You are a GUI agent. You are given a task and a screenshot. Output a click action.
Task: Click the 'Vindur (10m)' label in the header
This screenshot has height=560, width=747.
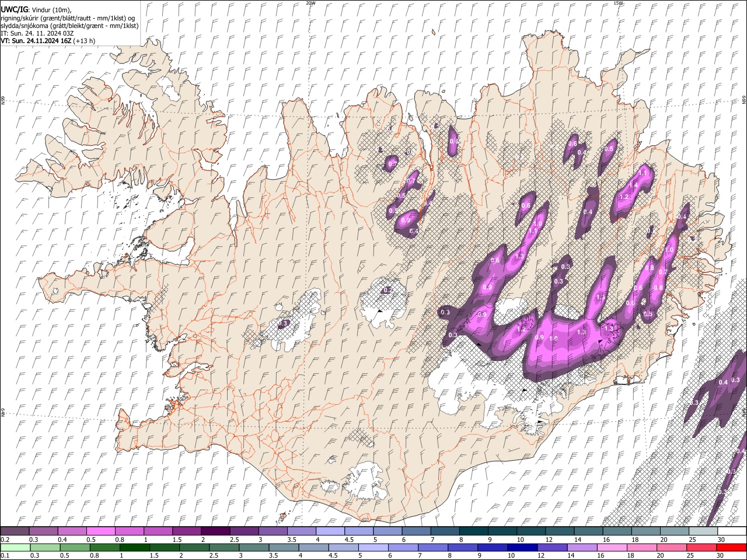tap(51, 10)
